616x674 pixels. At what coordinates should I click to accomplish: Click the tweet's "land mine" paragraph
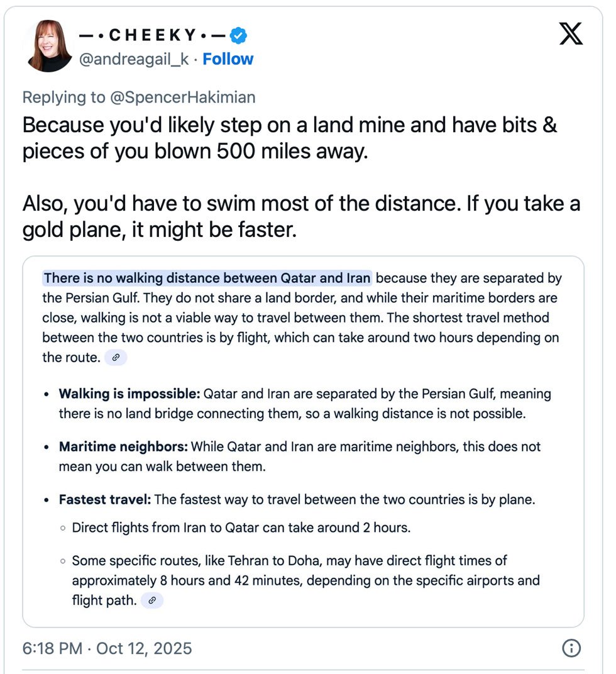(x=289, y=138)
